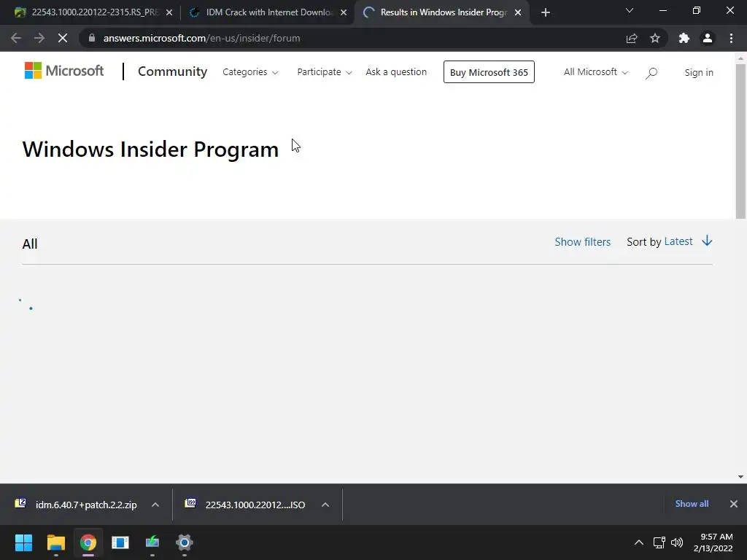The image size is (747, 560).
Task: Open the Chrome profile avatar
Action: [x=708, y=38]
